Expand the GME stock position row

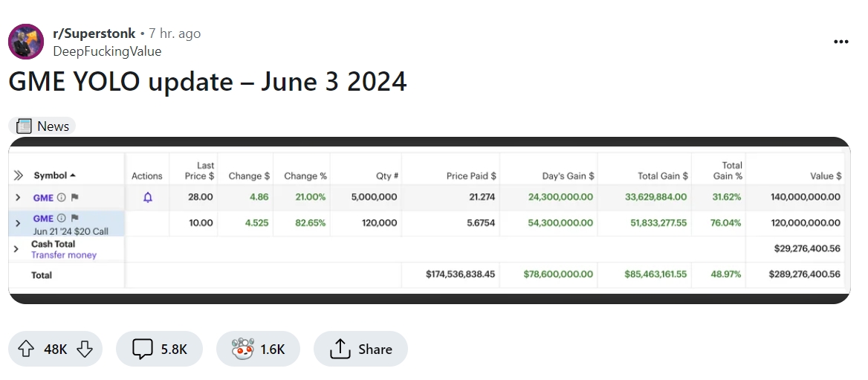[18, 198]
